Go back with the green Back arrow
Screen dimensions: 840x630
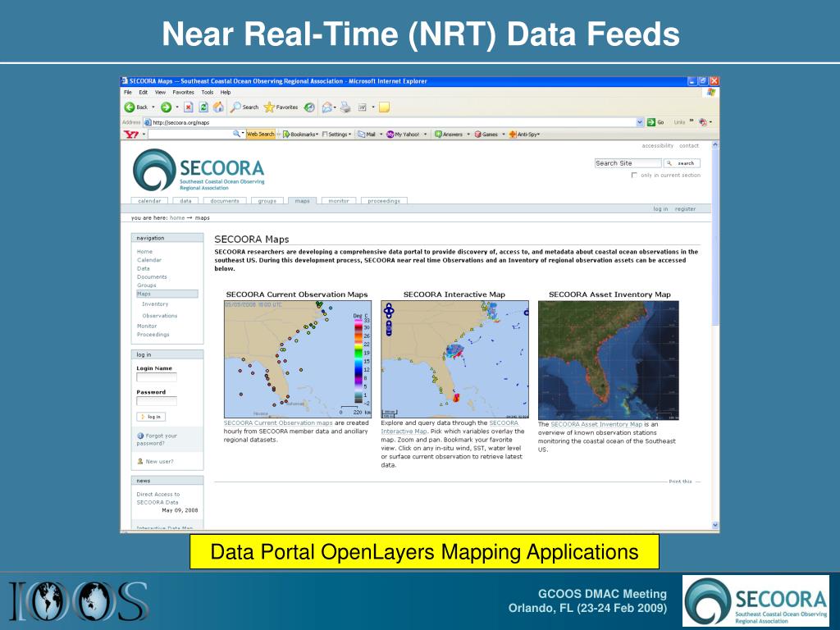tap(130, 107)
